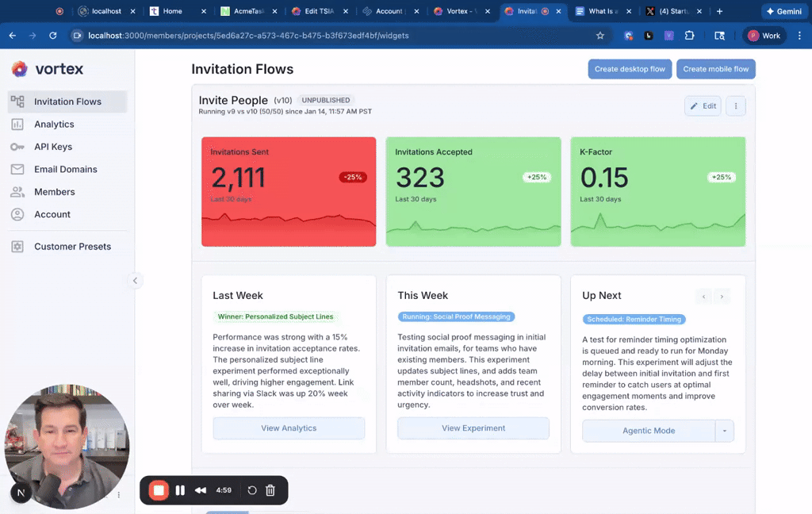Click Create desktop flow button
Image resolution: width=812 pixels, height=514 pixels.
[630, 69]
